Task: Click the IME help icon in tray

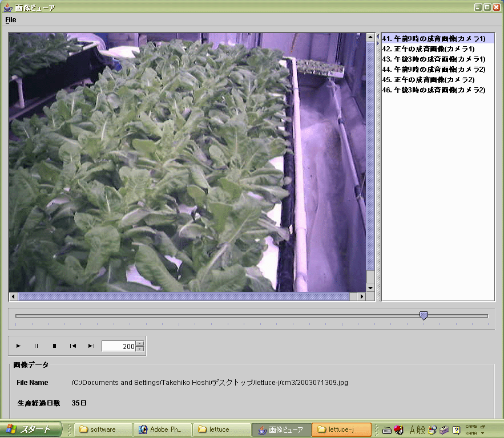Action: tap(456, 429)
